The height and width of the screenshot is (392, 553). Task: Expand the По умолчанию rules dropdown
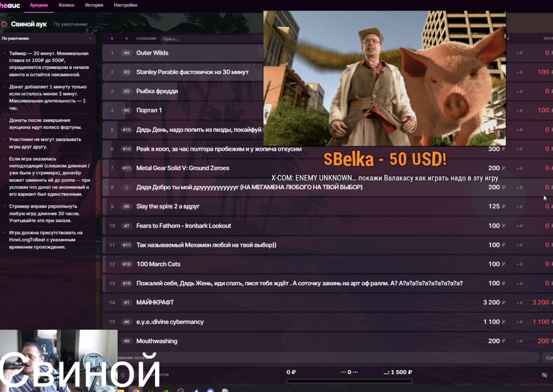coord(47,38)
